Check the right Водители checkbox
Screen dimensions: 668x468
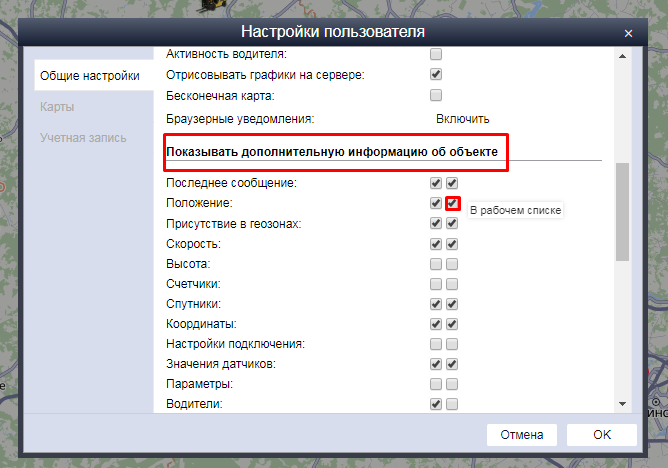click(452, 404)
